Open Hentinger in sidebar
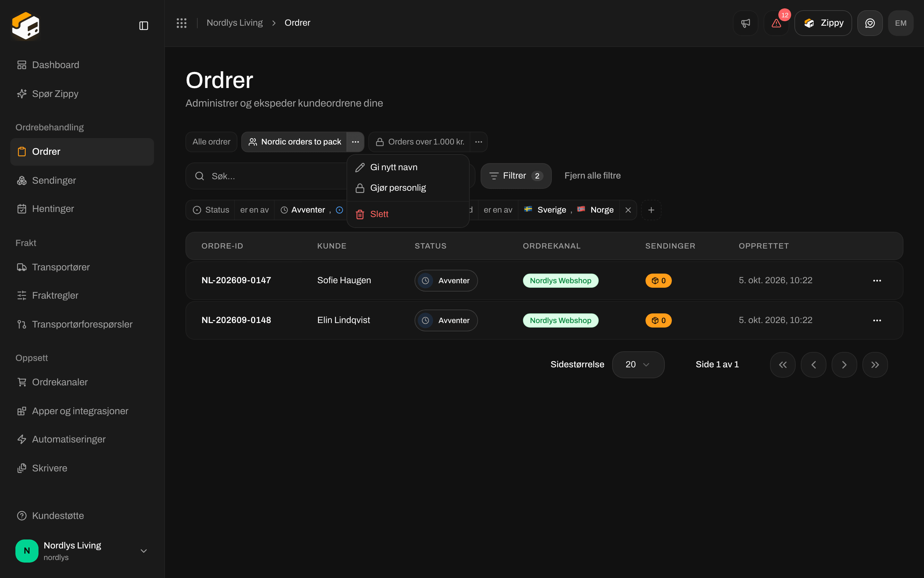 pos(82,209)
